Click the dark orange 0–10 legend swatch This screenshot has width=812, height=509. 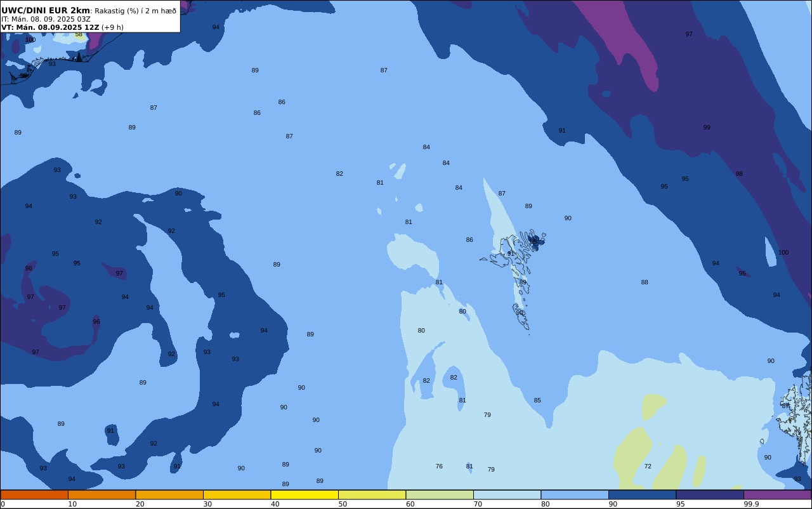pyautogui.click(x=34, y=494)
